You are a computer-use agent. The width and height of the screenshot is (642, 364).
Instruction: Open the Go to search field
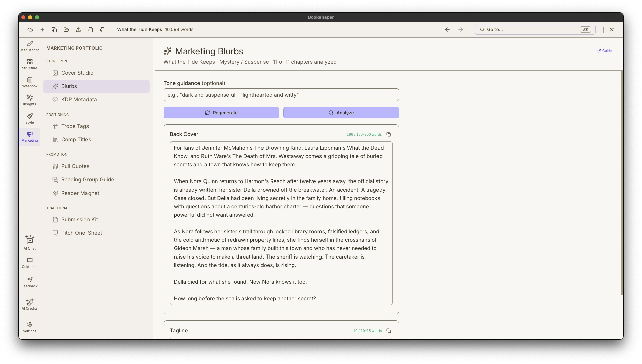[x=535, y=30]
